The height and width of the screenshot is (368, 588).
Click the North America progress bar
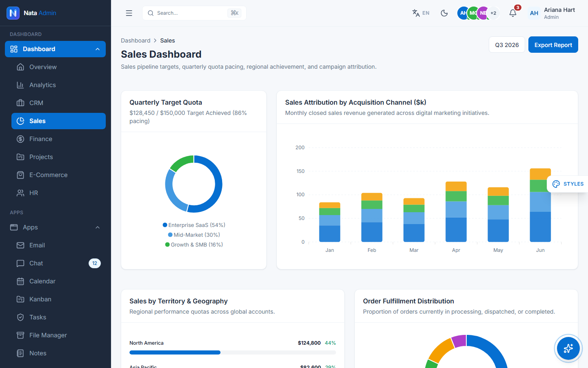233,352
